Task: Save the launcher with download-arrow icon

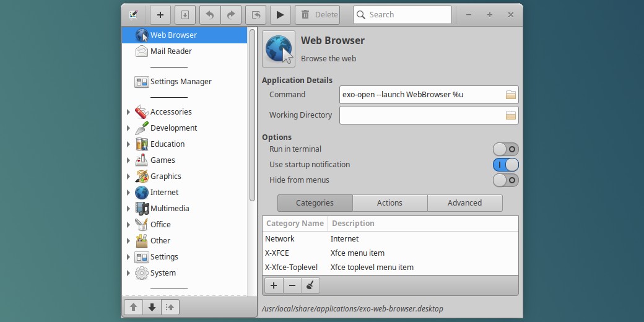Action: pos(185,15)
